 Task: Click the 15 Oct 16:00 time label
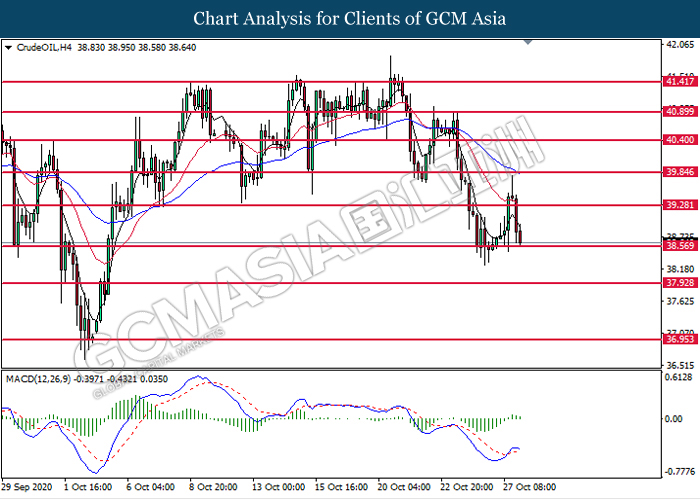point(341,487)
